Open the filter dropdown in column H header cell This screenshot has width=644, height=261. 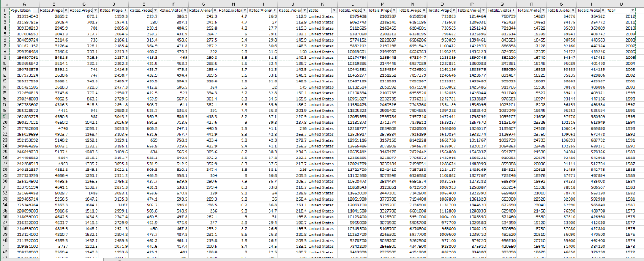[245, 9]
